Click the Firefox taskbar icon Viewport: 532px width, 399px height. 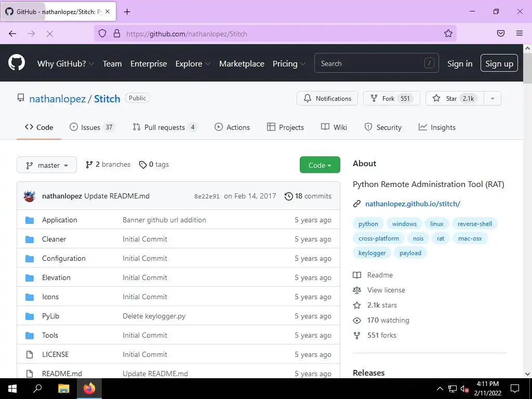[89, 389]
